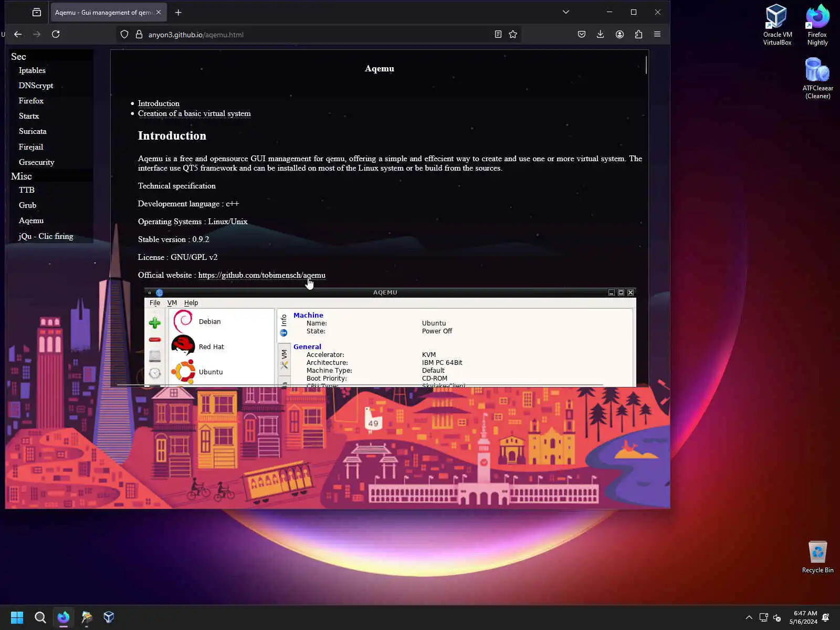Viewport: 840px width, 630px height.
Task: Open the Firefox account menu
Action: coord(619,34)
